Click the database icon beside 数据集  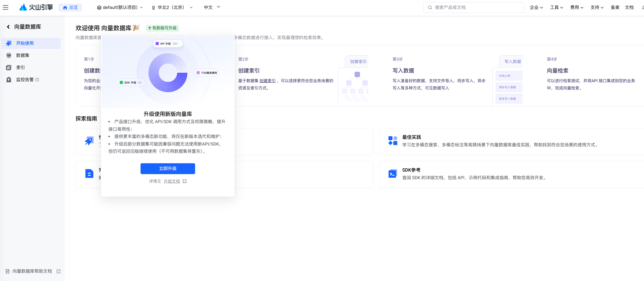[9, 55]
